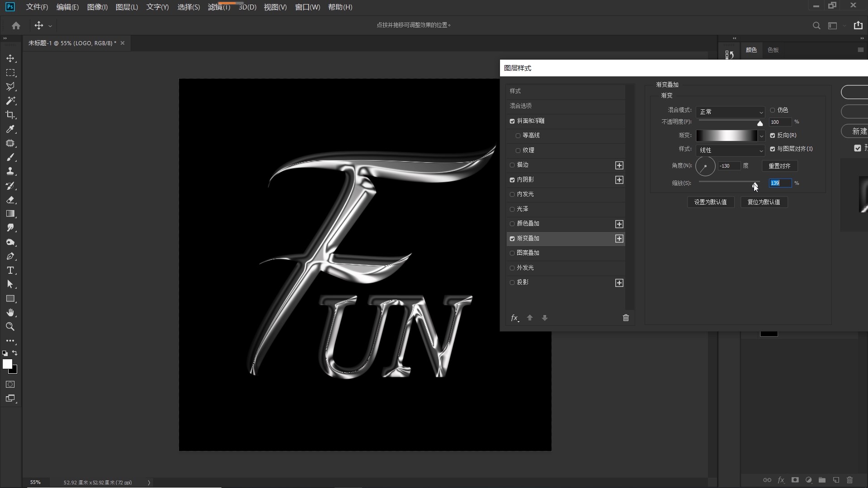
Task: Select the Pen tool
Action: [10, 256]
